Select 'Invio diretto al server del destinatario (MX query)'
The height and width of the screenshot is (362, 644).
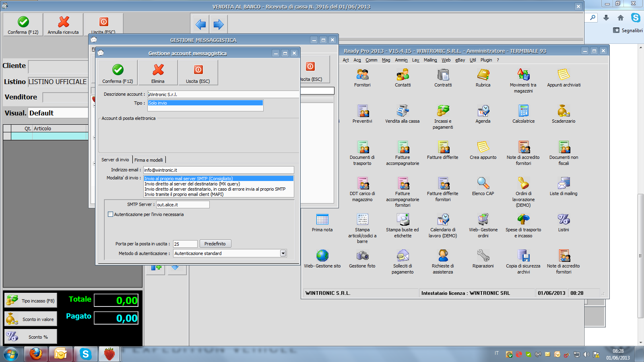(219, 184)
